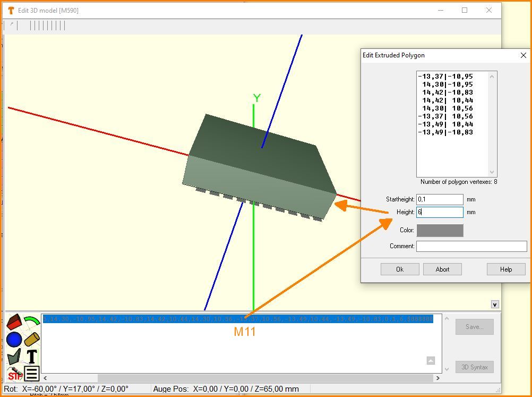Collapse panel with the small down-arrow button
The width and height of the screenshot is (532, 397).
click(x=495, y=305)
